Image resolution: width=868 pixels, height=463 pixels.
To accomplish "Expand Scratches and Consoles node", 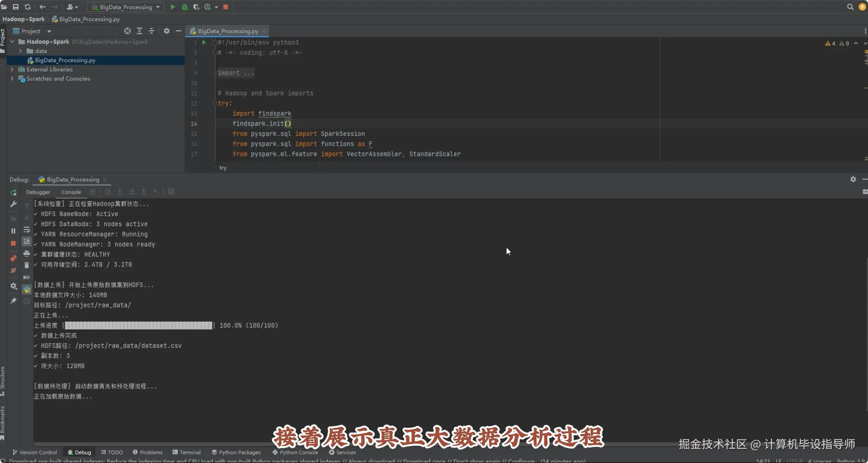I will click(x=12, y=78).
